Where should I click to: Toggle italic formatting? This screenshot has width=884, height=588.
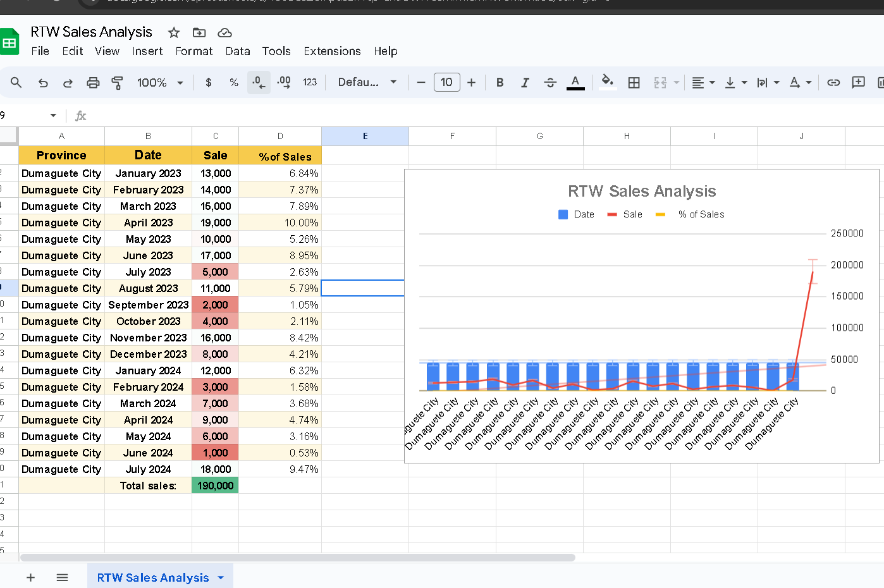tap(525, 82)
